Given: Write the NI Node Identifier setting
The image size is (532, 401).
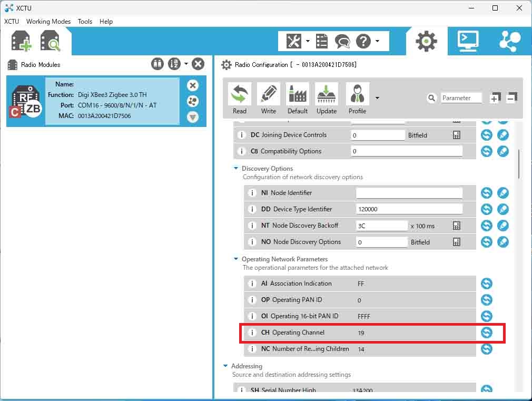Looking at the screenshot, I should point(503,193).
